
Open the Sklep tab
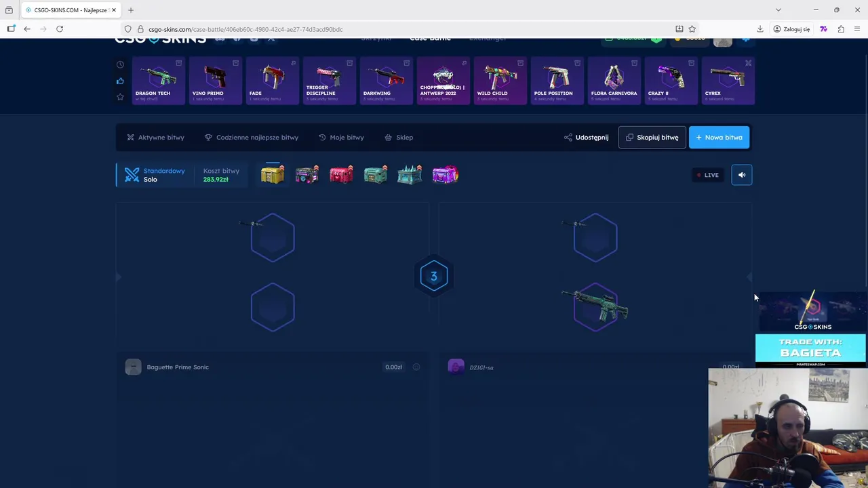(399, 137)
